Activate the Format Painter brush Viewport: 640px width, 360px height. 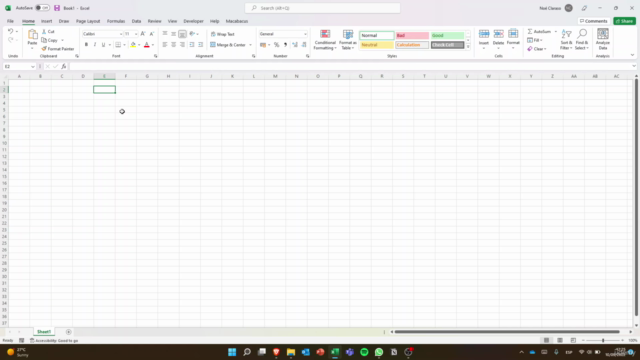click(x=57, y=49)
